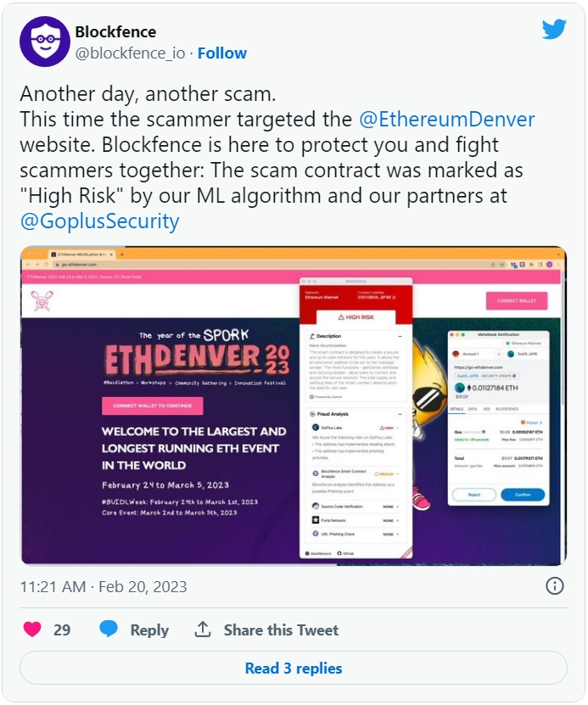Open the @EthereumDenver mention
Screen dimensions: 588x705
(x=447, y=120)
